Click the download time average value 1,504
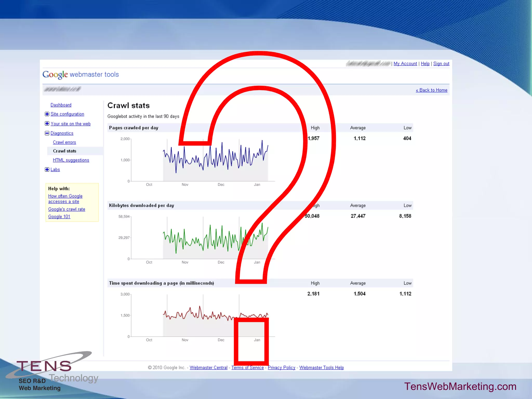Screen dimensions: 532x399 360,294
